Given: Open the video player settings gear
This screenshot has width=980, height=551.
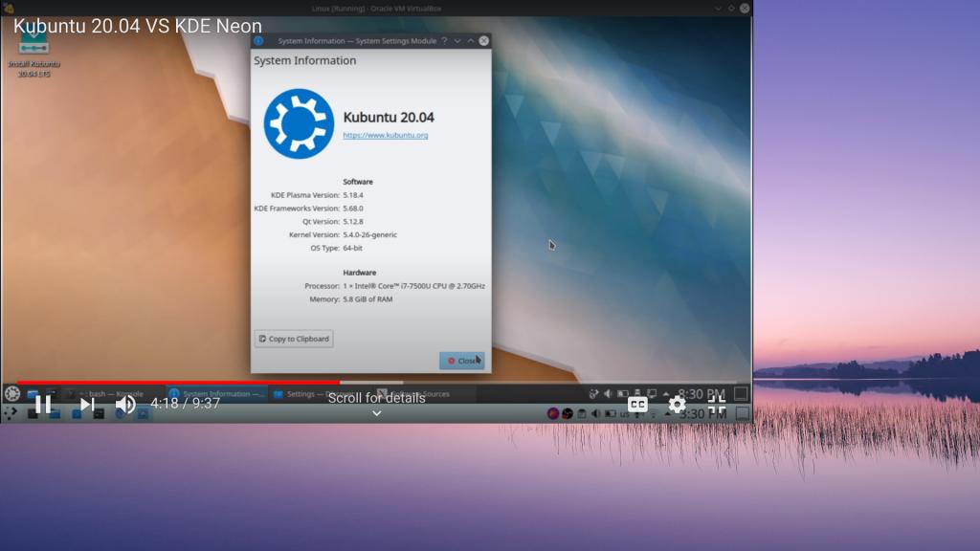Looking at the screenshot, I should point(677,405).
